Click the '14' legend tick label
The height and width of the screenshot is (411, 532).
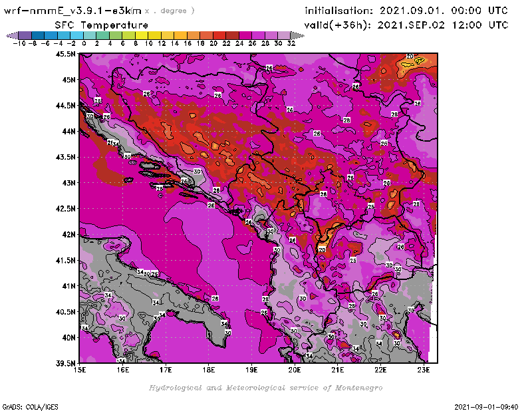[x=175, y=44]
